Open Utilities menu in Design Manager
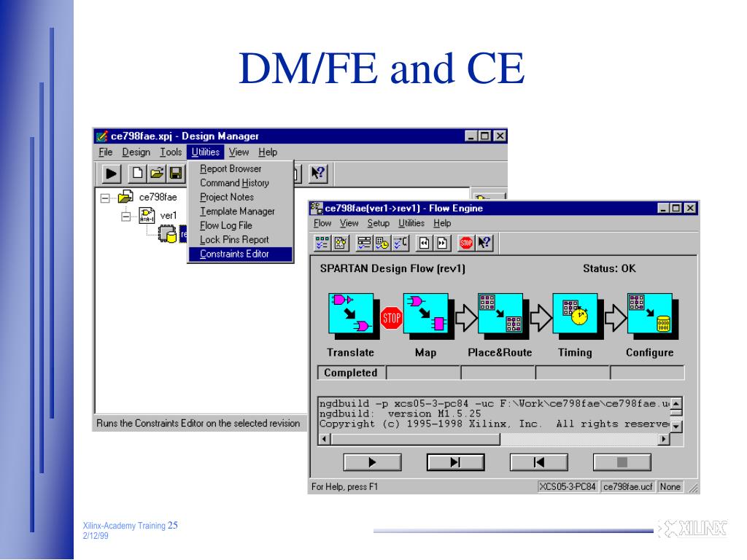The width and height of the screenshot is (747, 560). tap(205, 152)
